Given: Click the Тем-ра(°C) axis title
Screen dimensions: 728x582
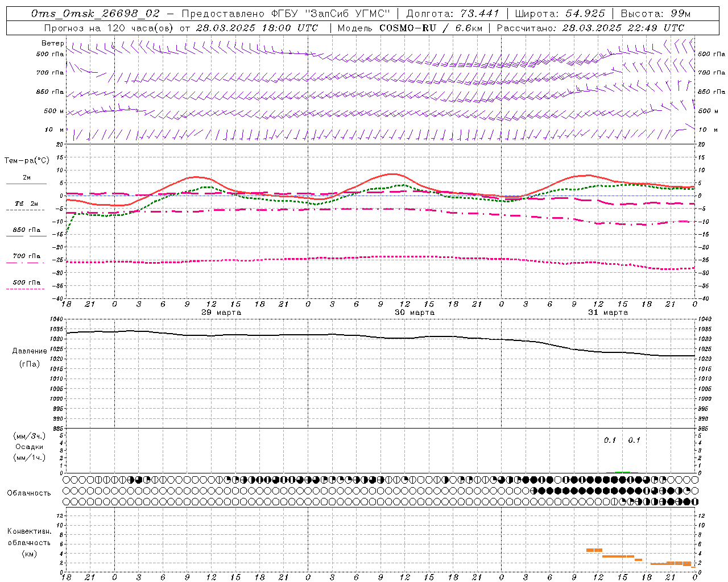Looking at the screenshot, I should click(27, 161).
